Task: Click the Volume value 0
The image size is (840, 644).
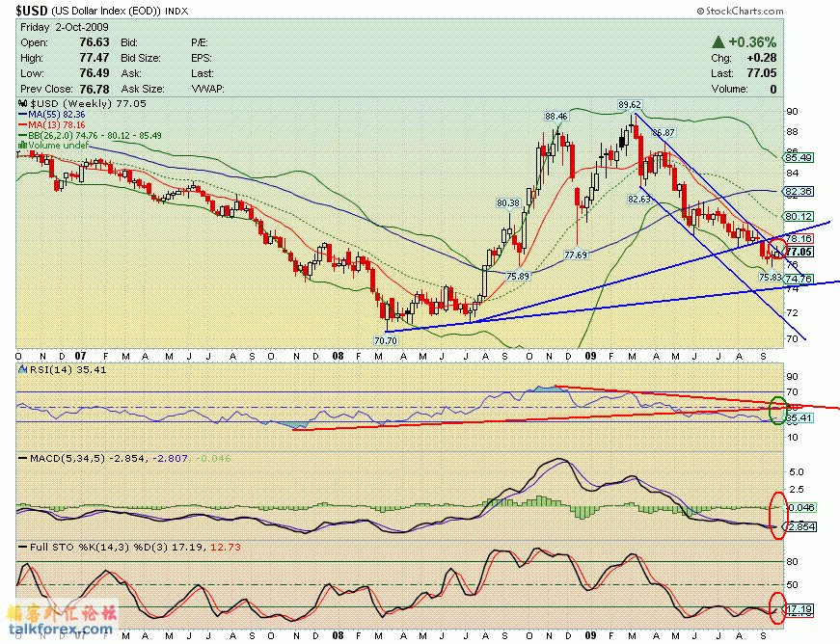Action: tap(773, 89)
